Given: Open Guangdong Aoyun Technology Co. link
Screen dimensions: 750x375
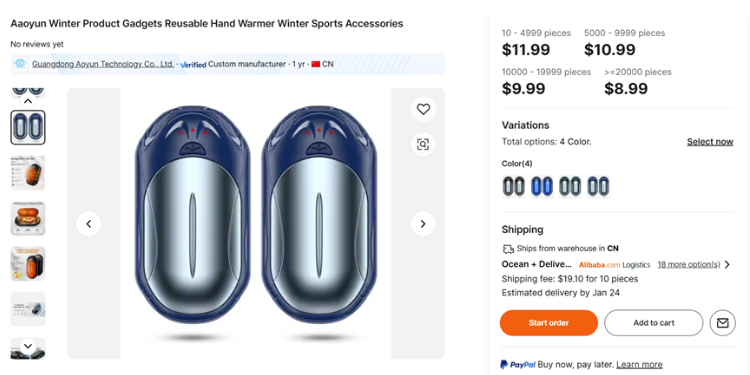Looking at the screenshot, I should (x=103, y=64).
